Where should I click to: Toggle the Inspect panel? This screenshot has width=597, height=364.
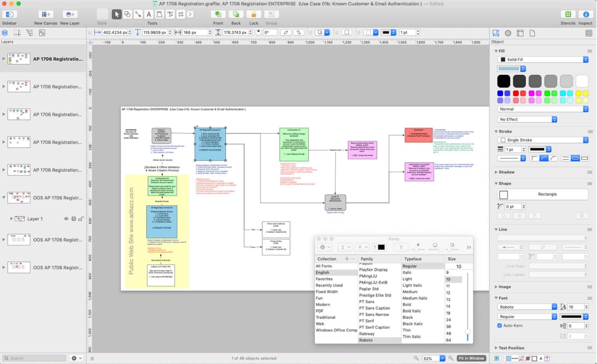point(585,15)
